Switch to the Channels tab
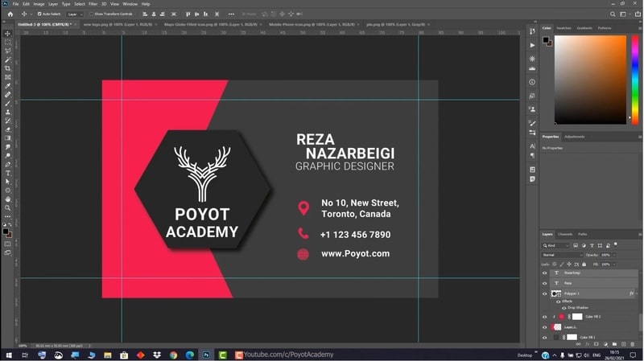 (x=565, y=234)
